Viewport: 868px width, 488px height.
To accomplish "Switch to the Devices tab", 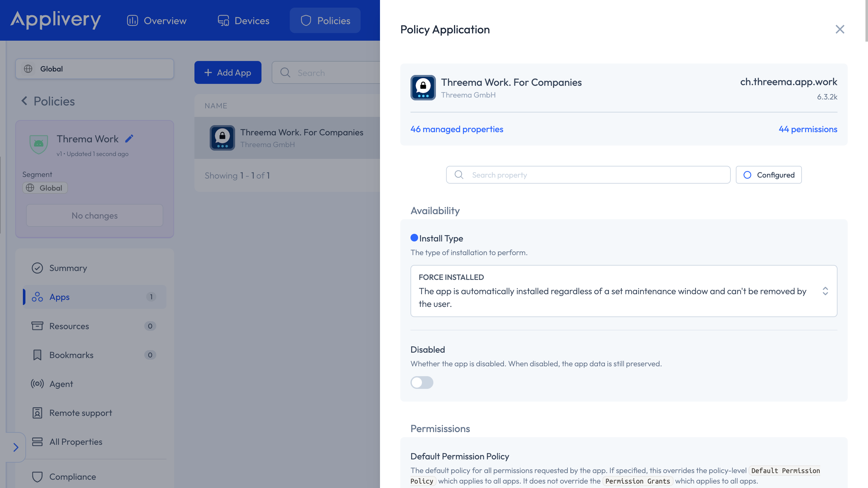I will pos(244,21).
